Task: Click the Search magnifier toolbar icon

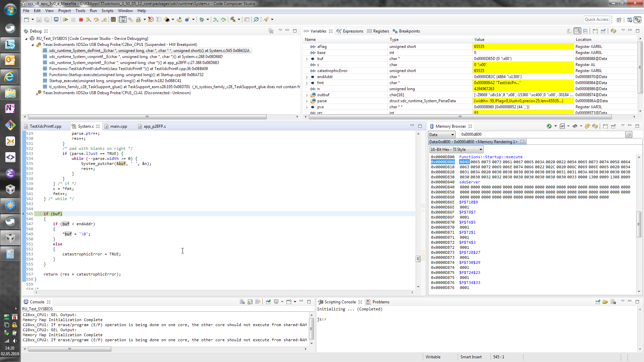Action: 256,20
